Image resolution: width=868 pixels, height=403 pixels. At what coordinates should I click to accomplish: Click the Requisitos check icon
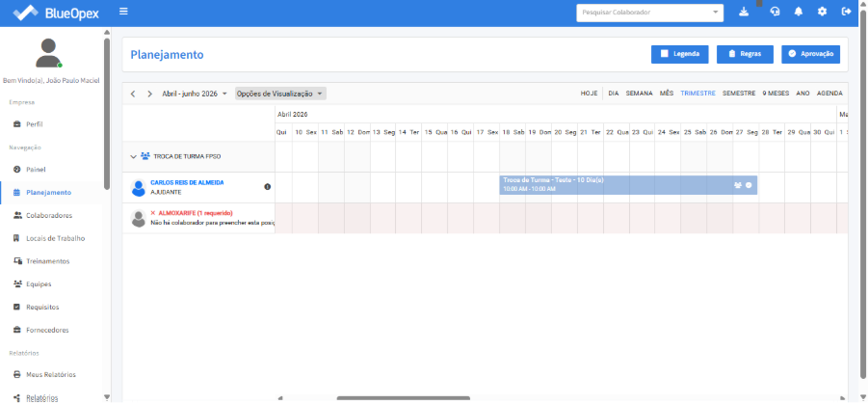coord(16,308)
